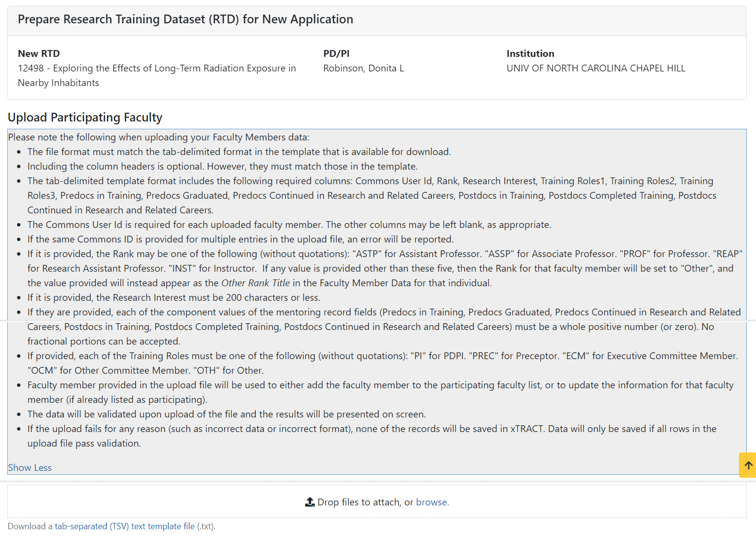
Task: Click 'Please note the following' intro line
Action: pyautogui.click(x=158, y=138)
